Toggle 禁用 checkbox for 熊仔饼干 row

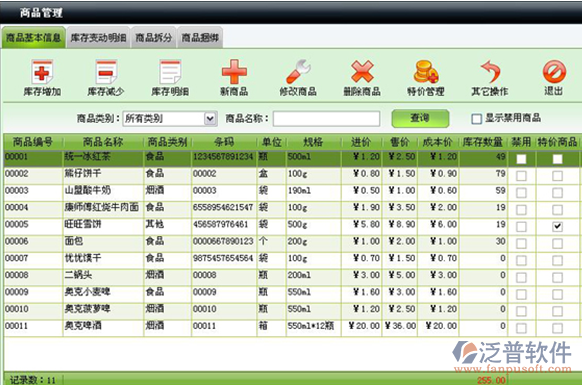(x=521, y=176)
